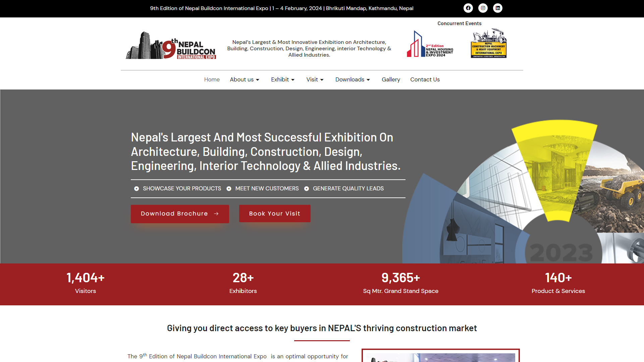Click the 28+ Exhibitors counter
The height and width of the screenshot is (362, 644).
point(243,283)
